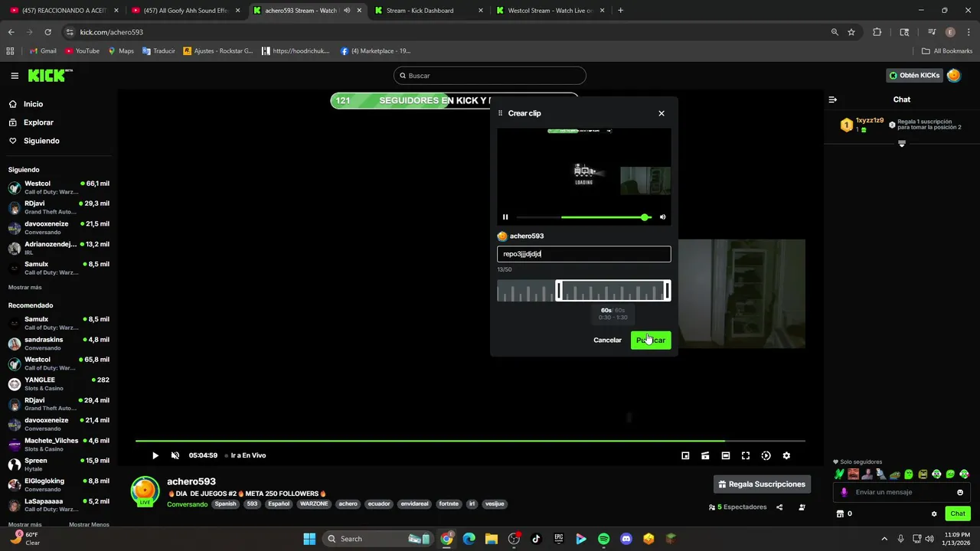Open Machete_Vilches recommended channel
Screen dimensions: 980x551
tap(58, 445)
